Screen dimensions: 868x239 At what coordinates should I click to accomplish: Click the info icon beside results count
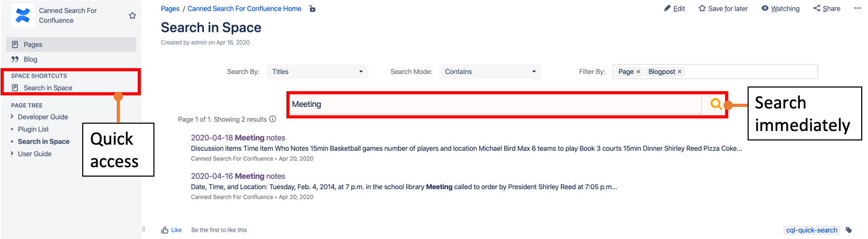pos(273,119)
